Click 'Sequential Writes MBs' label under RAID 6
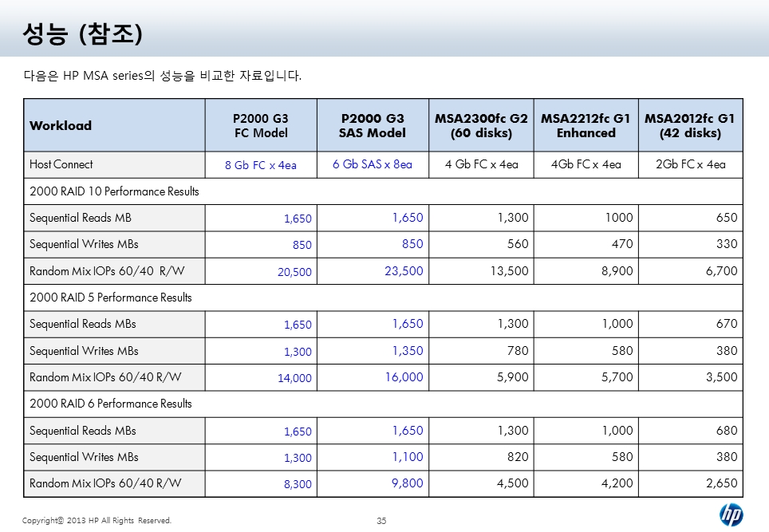 click(84, 457)
